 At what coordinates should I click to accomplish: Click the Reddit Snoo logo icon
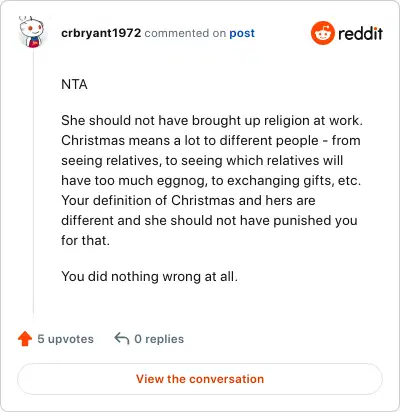(323, 33)
